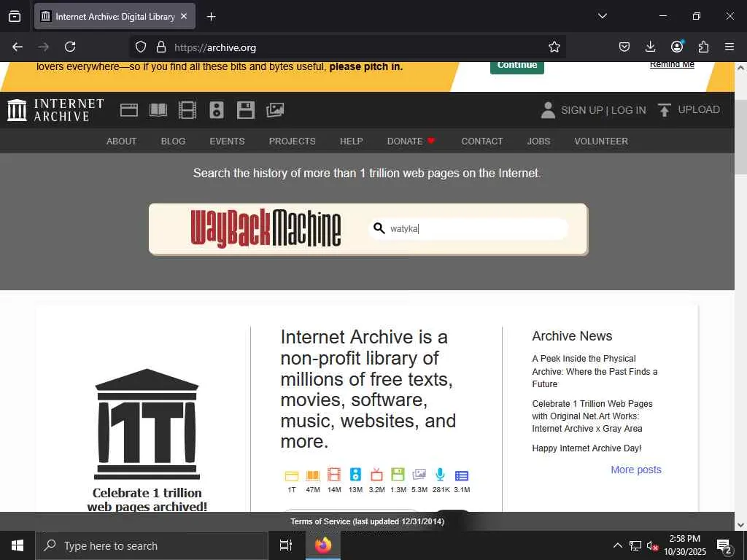
Task: Open Happy Internet Archive Day post
Action: point(587,448)
